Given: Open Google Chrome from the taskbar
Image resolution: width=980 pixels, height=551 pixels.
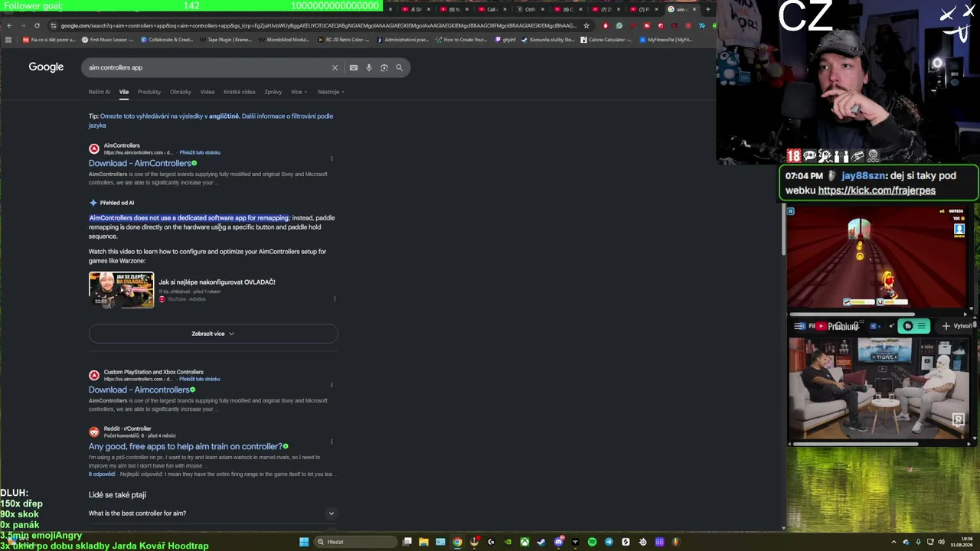Looking at the screenshot, I should point(457,542).
